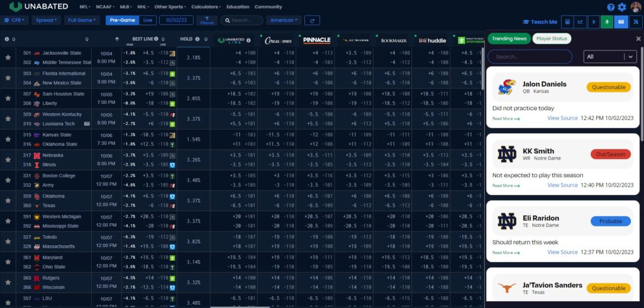
Task: Click the Questionable badge for Jalon Daniels
Action: (x=609, y=87)
